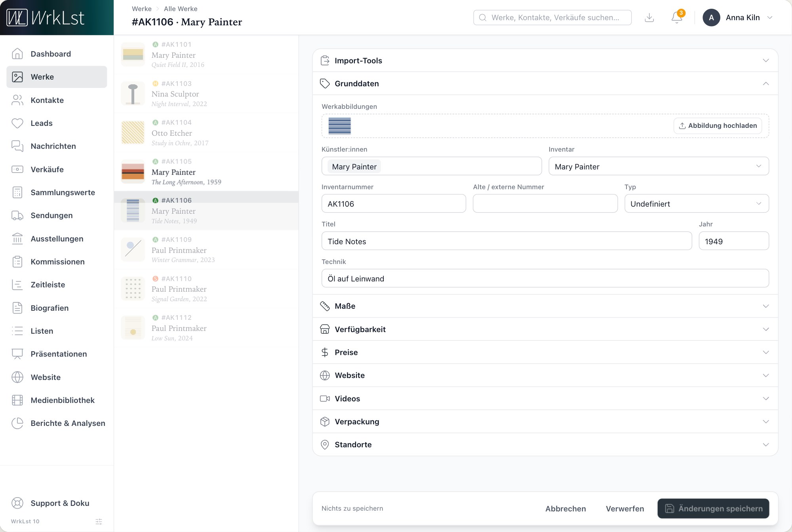Screen dimensions: 792x532
Task: Open Verkäufe banknote icon
Action: click(17, 169)
